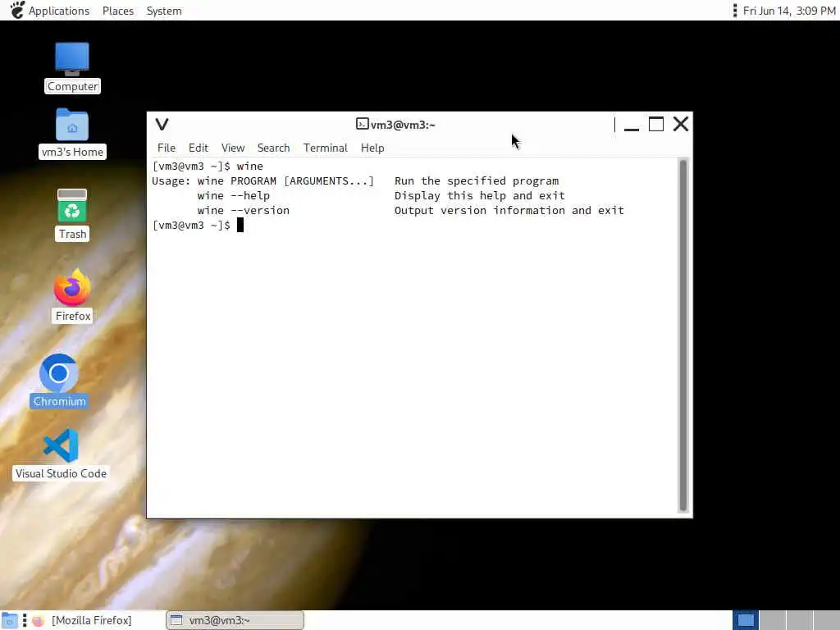Click the Firefox icon in the bottom taskbar

(x=38, y=620)
